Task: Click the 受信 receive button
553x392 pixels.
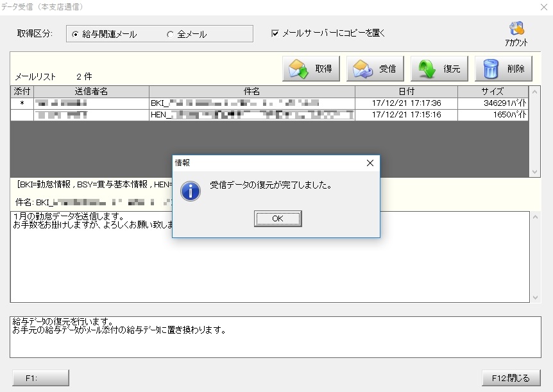Action: [x=375, y=69]
